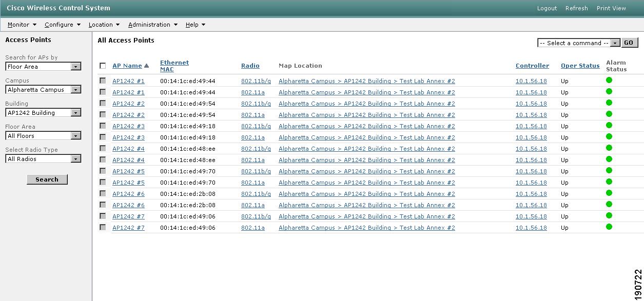Image resolution: width=644 pixels, height=301 pixels.
Task: Open AP1242 #7 link in 802.11b/g row
Action: (128, 216)
